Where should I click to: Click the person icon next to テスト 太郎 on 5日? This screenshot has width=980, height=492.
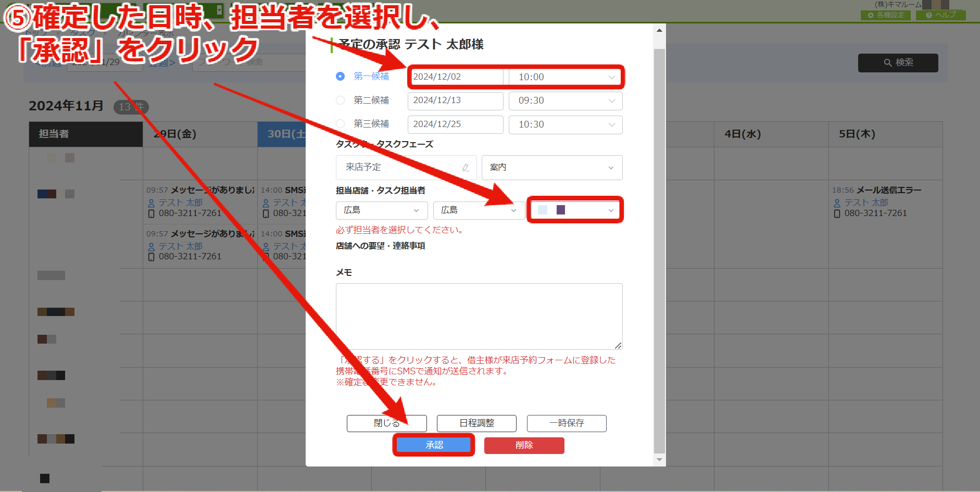pyautogui.click(x=837, y=203)
